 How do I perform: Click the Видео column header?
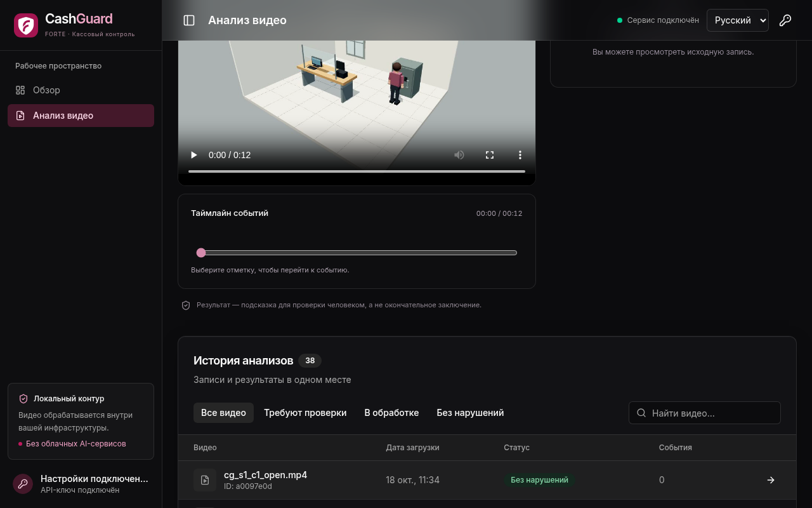205,448
